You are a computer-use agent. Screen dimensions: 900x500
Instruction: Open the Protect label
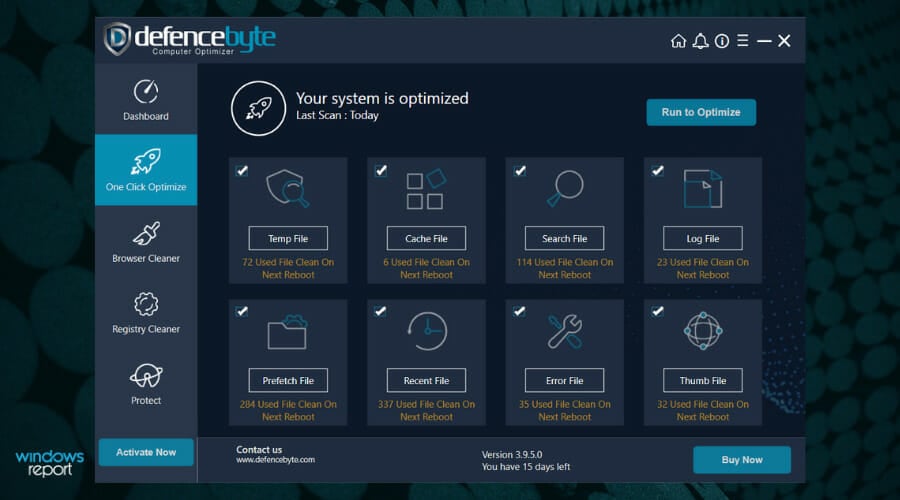146,400
